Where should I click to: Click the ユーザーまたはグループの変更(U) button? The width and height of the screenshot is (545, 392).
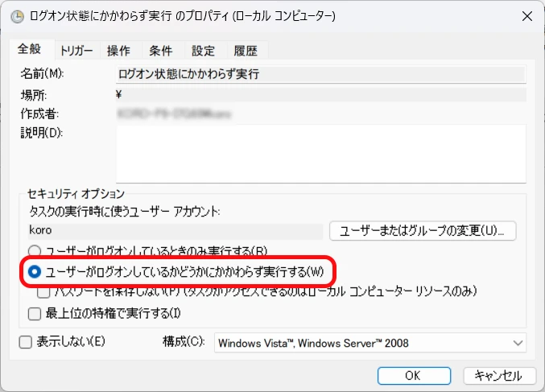click(x=423, y=230)
